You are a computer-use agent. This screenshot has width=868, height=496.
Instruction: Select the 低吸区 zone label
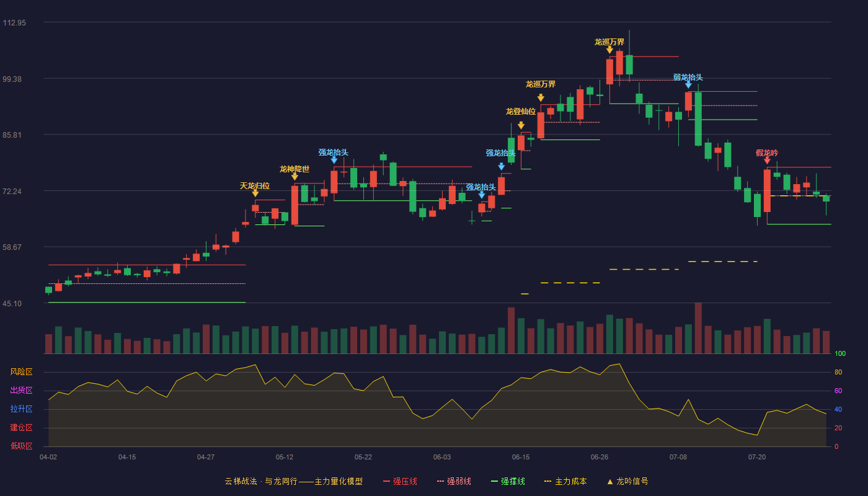[21, 446]
